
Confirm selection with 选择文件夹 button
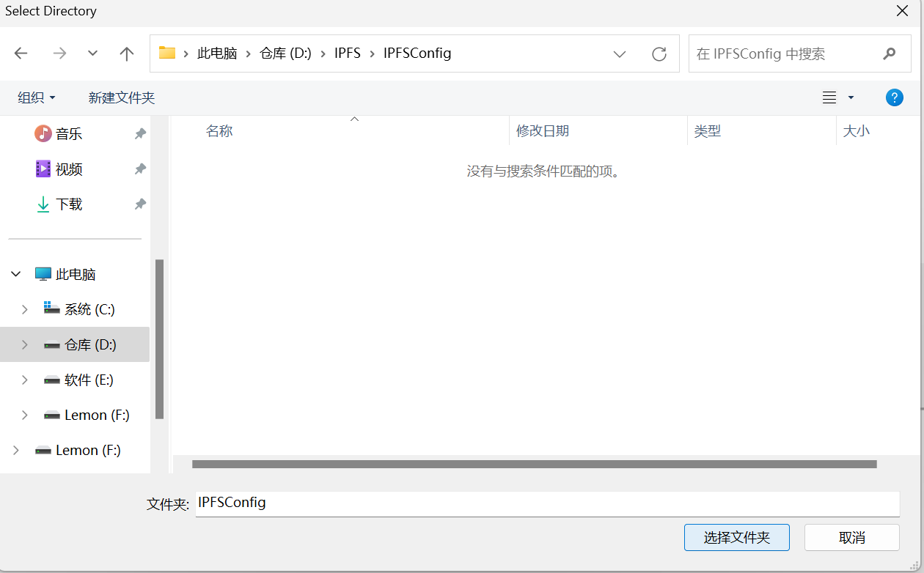click(736, 537)
